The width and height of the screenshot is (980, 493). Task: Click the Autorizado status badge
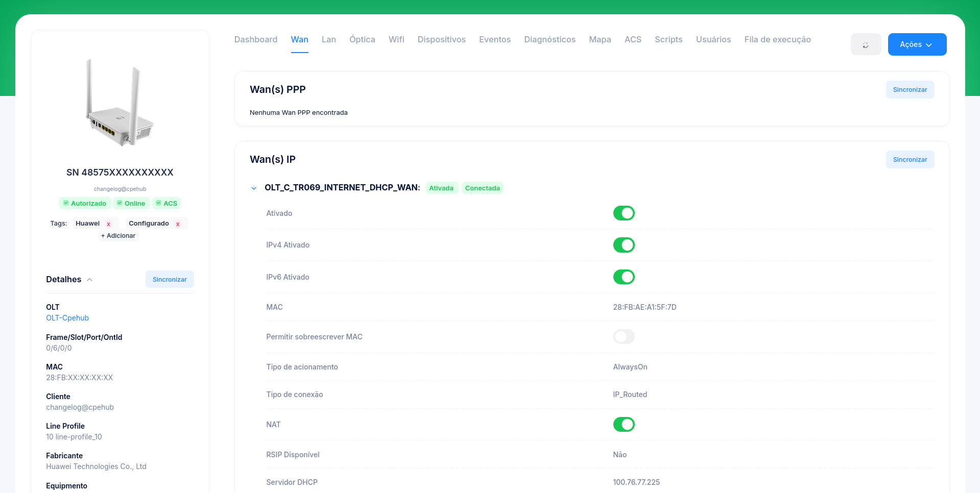tap(85, 203)
